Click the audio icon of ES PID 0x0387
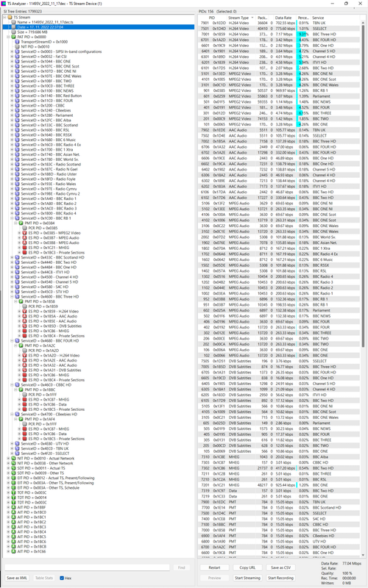Screen dimensions: 368x588 (25, 237)
